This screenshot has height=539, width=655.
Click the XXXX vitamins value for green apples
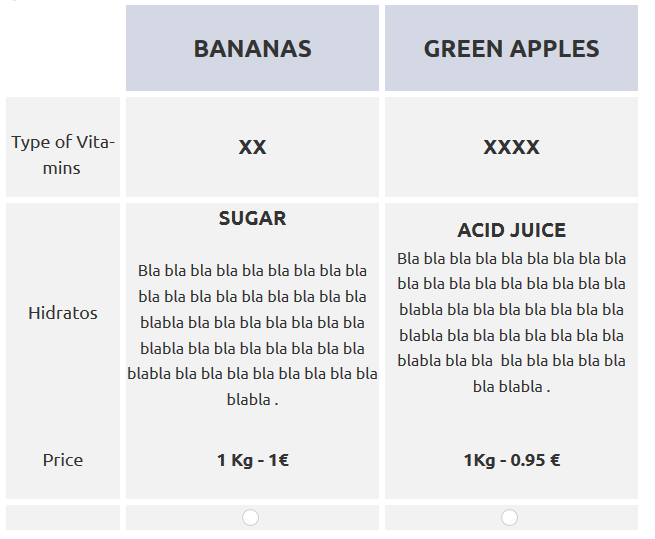click(x=511, y=148)
